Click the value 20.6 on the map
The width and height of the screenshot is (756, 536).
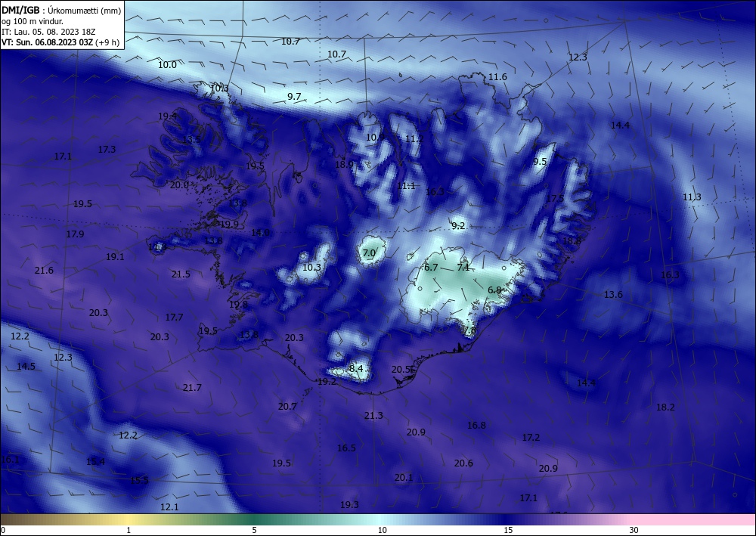[463, 463]
